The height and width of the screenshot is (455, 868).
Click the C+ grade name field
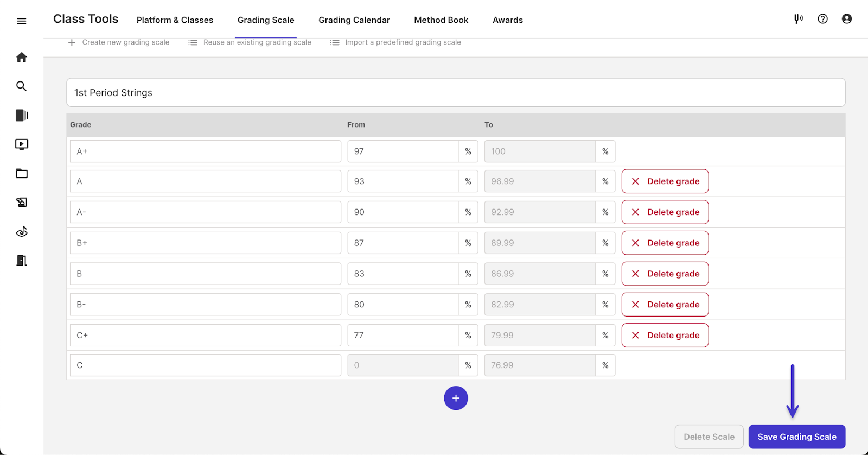click(206, 336)
